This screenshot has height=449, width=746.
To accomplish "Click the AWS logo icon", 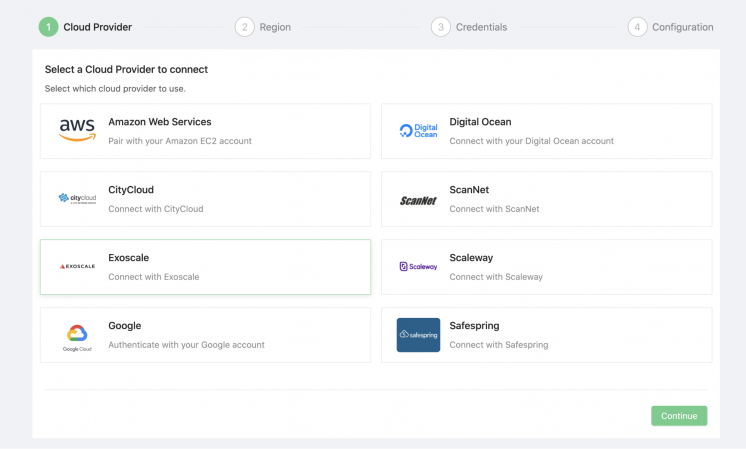I will pos(77,131).
